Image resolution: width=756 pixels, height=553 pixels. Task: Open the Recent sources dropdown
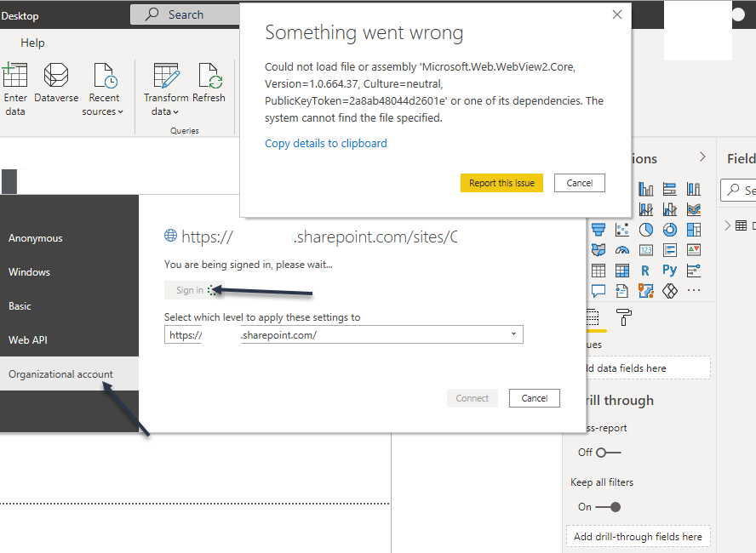tap(104, 89)
